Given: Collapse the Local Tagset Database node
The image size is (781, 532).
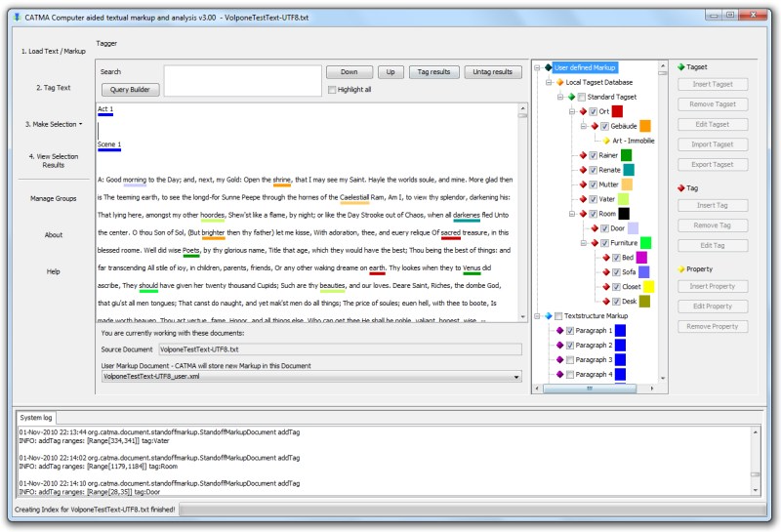Looking at the screenshot, I should 549,82.
